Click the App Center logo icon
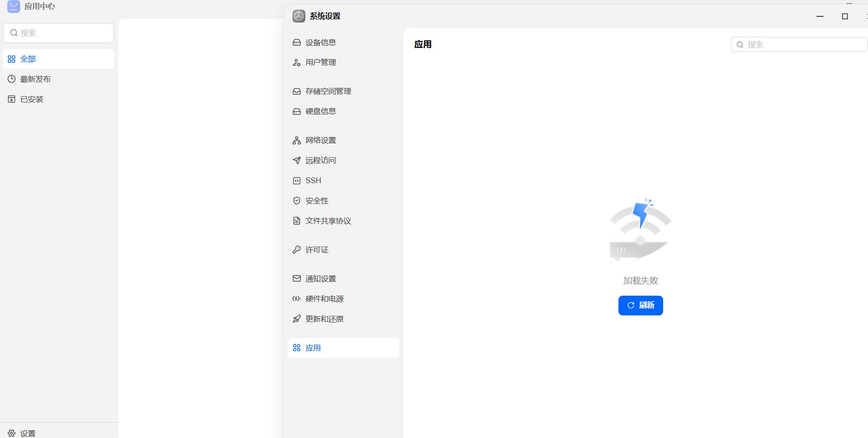Viewport: 868px width, 438px height. tap(13, 6)
